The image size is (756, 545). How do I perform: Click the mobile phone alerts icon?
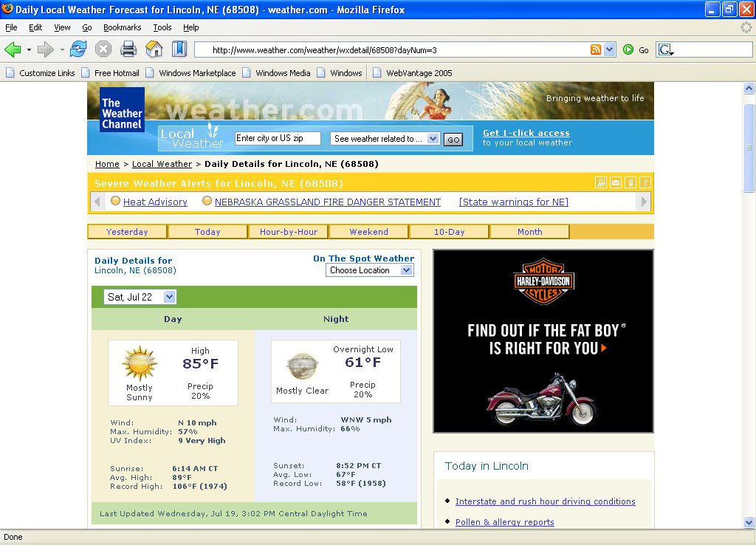click(630, 183)
